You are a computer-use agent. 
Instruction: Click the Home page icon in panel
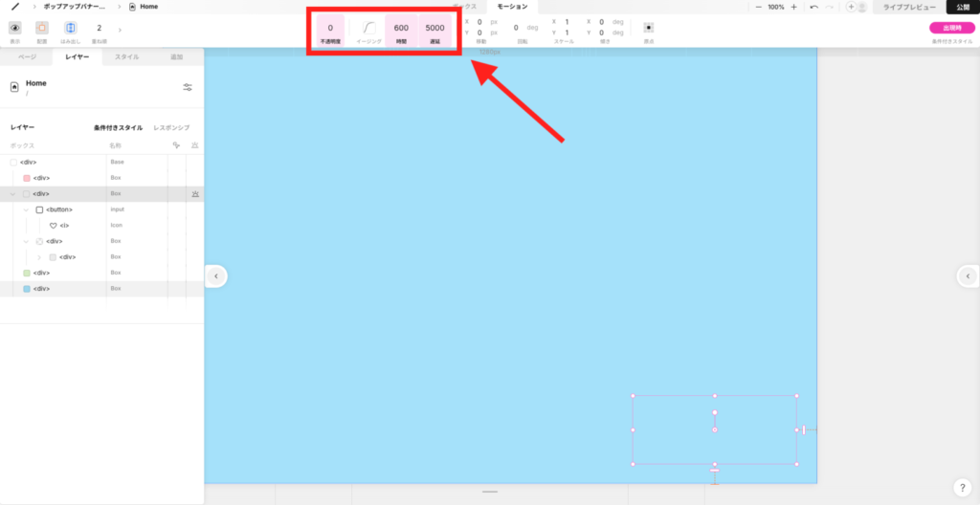[x=14, y=87]
